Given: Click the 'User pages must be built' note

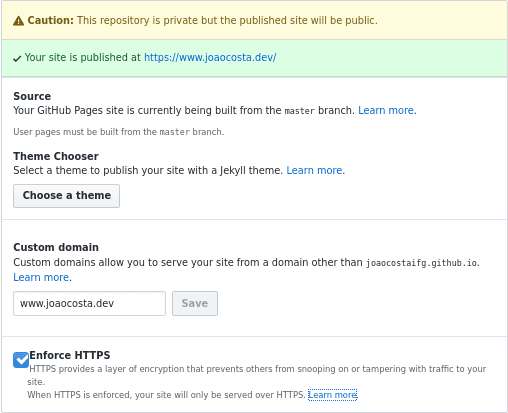Looking at the screenshot, I should 119,132.
